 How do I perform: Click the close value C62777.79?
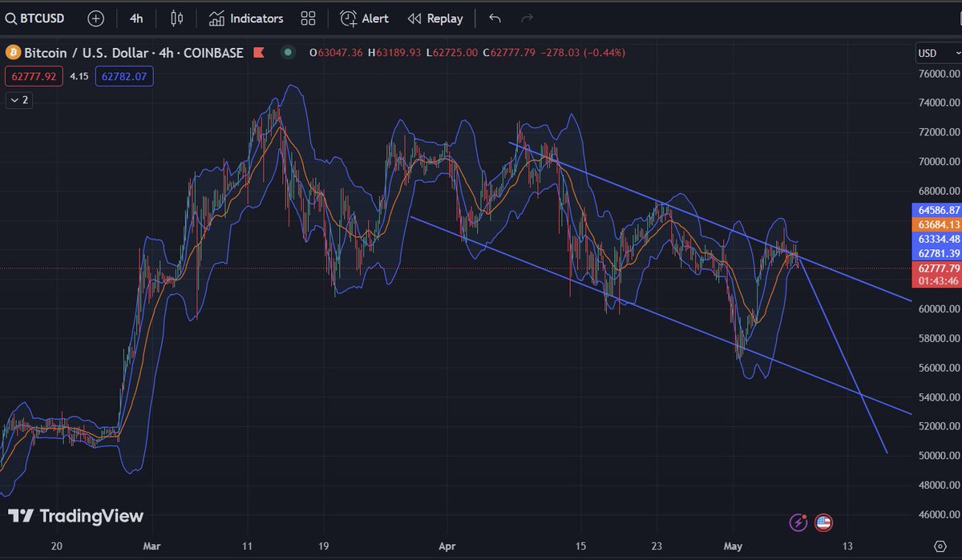[x=507, y=53]
